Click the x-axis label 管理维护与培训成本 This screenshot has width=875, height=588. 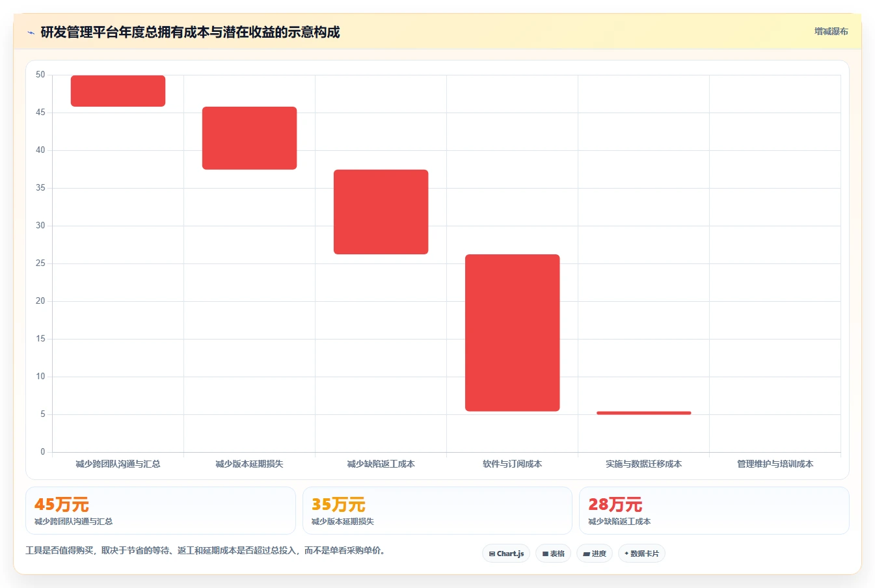pos(775,464)
